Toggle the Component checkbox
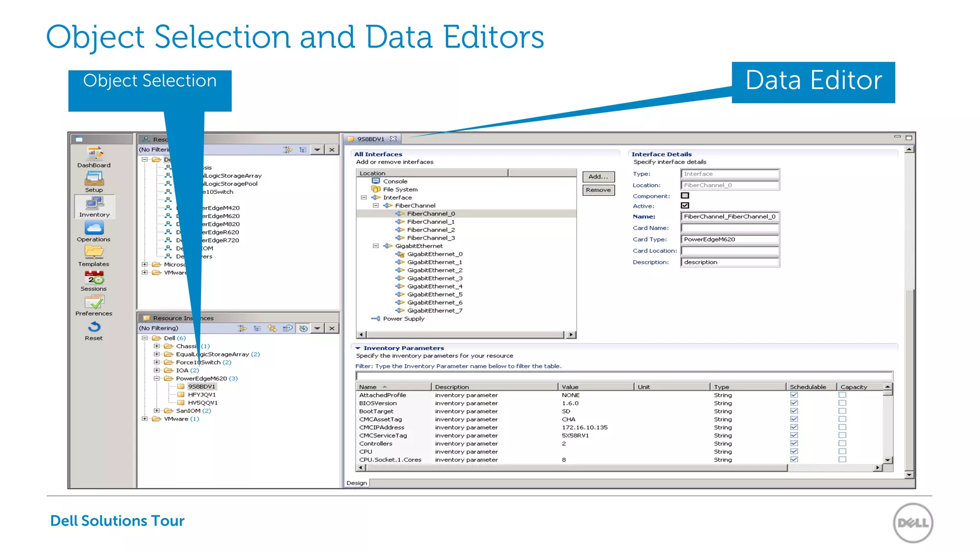This screenshot has height=551, width=980. (685, 196)
